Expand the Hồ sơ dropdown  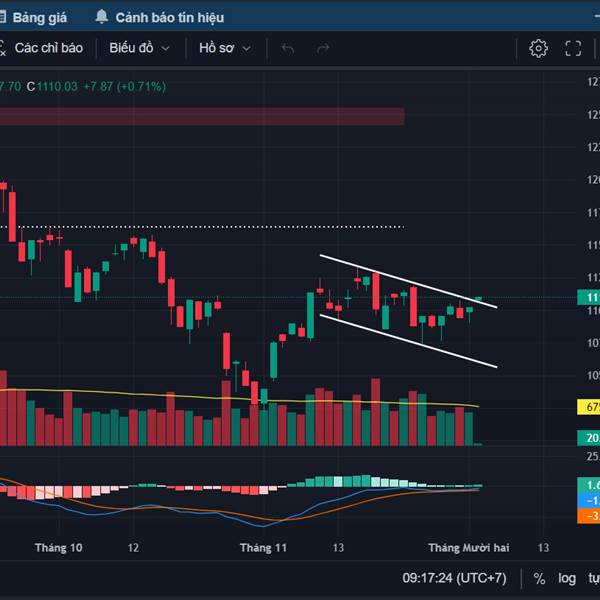point(225,48)
